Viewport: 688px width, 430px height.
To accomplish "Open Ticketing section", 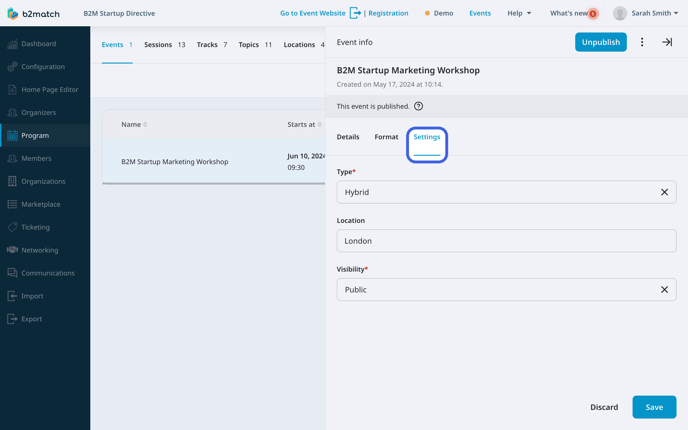I will [45, 227].
